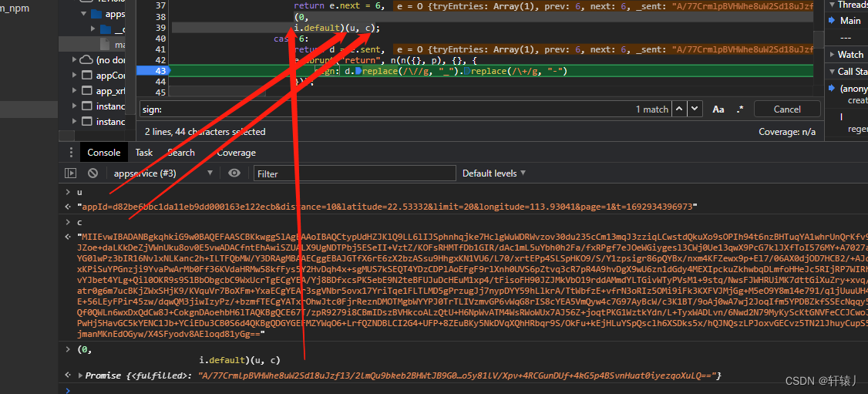
Task: Click '2 lines, 44 characters selected' status
Action: click(205, 132)
